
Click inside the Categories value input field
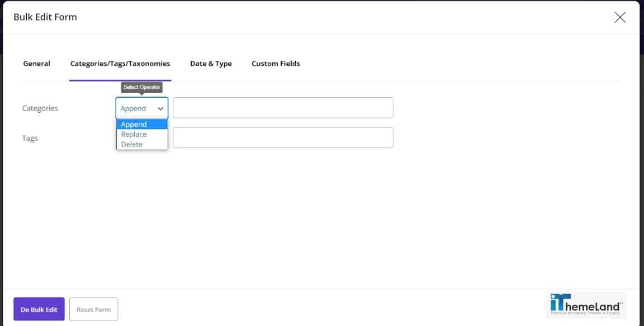coord(283,107)
